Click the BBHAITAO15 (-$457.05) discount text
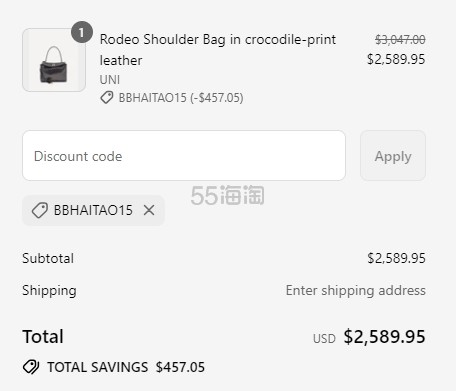The image size is (456, 391). (181, 98)
